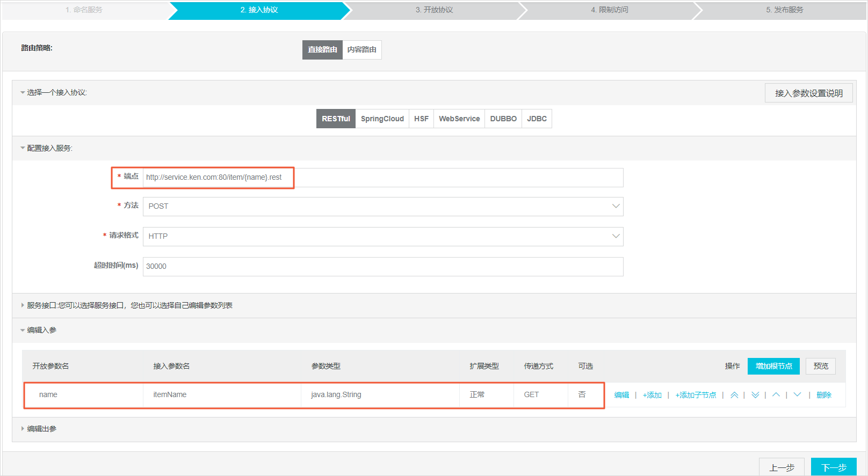Click the 开放参数名 column header
Viewport: 868px width, 476px height.
(x=50, y=366)
